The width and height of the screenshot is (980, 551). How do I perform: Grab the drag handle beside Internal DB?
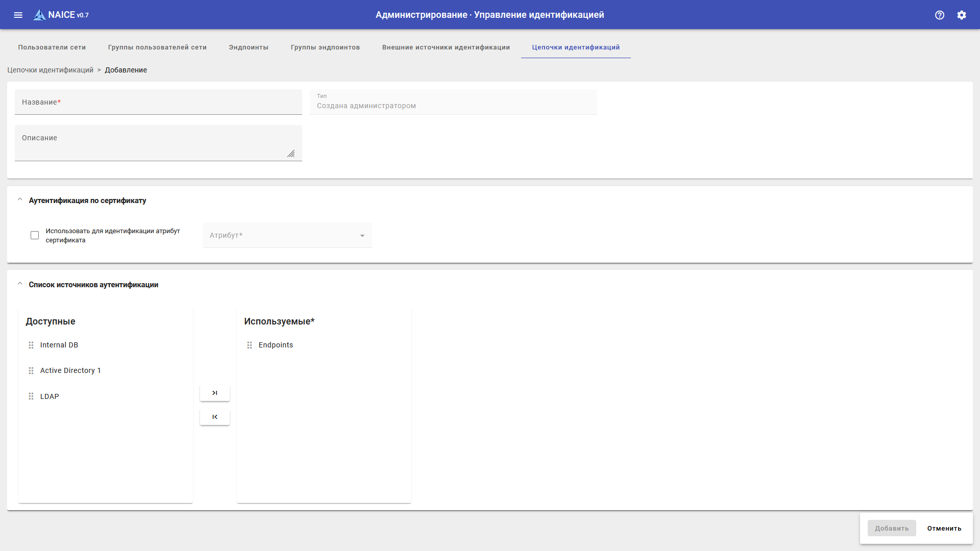[x=31, y=345]
